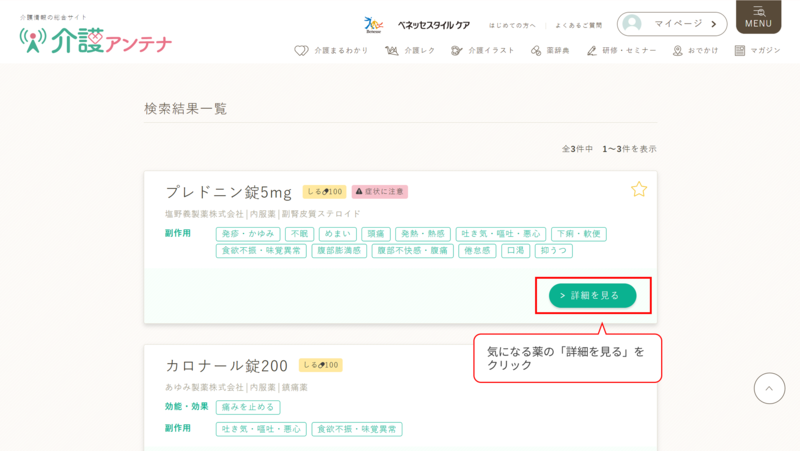
Task: Click 詳細を見る for プレドニン錠5mg
Action: point(592,295)
